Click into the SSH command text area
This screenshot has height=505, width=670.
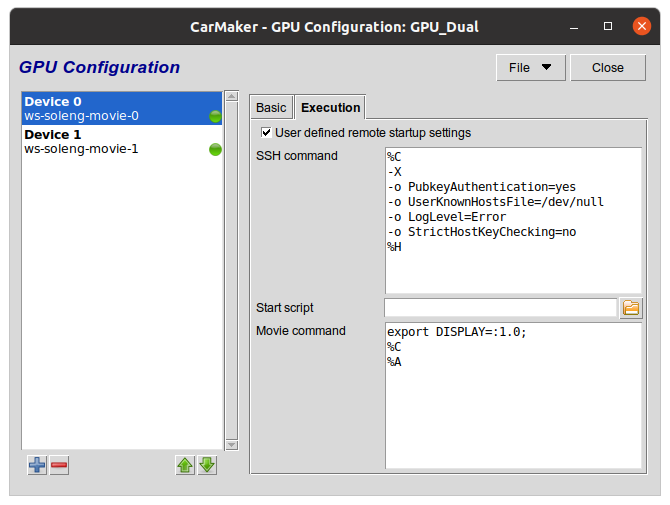(x=512, y=220)
